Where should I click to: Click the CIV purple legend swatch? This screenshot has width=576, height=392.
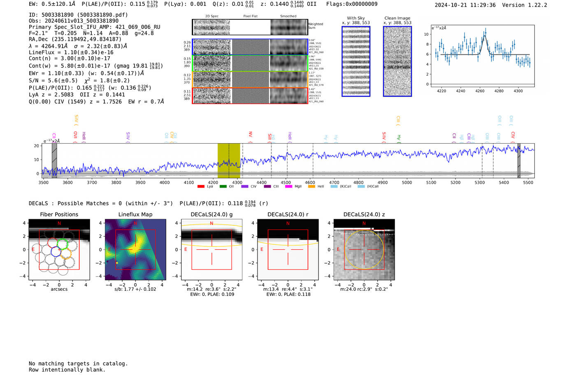point(245,187)
